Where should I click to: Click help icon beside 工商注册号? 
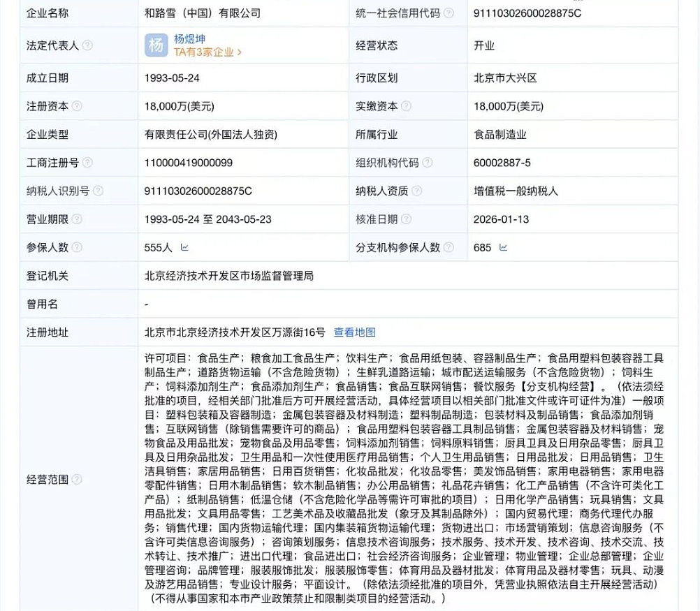pyautogui.click(x=87, y=163)
